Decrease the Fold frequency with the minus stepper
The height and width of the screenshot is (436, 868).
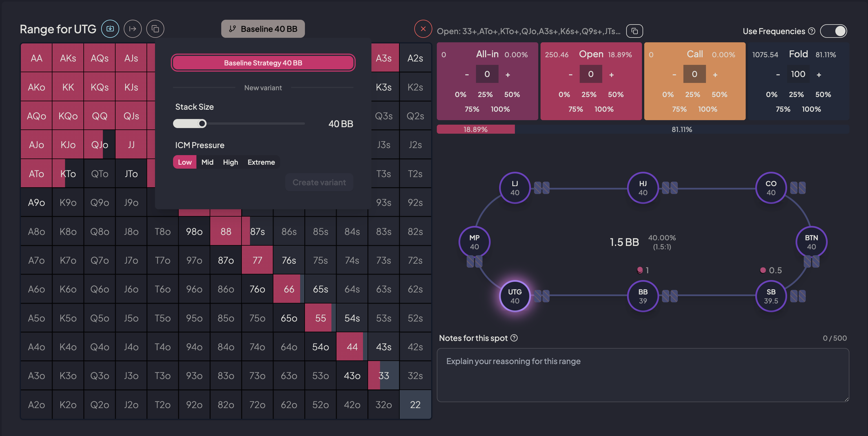[x=778, y=74]
